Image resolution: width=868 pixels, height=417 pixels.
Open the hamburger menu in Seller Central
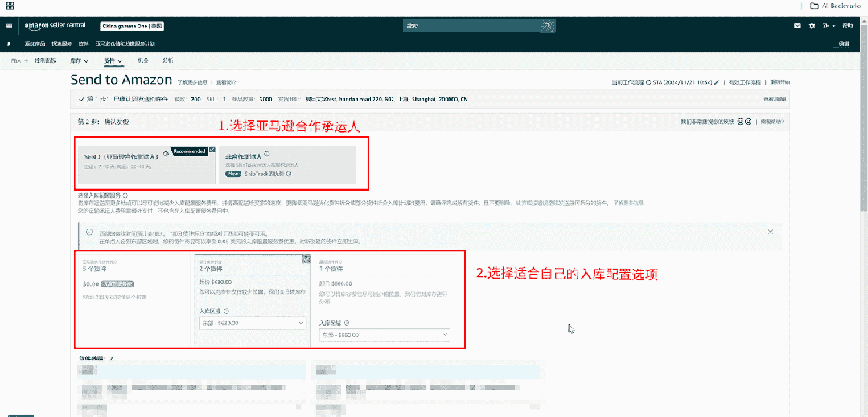9,26
